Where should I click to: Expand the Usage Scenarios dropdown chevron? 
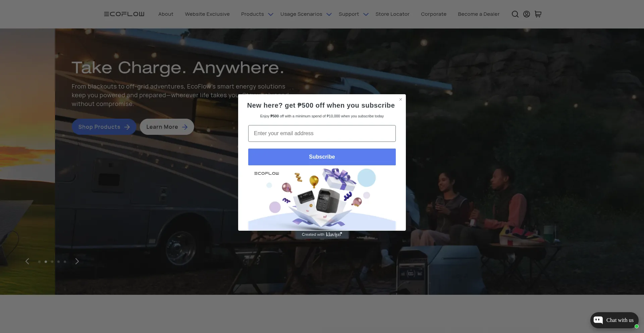click(329, 14)
